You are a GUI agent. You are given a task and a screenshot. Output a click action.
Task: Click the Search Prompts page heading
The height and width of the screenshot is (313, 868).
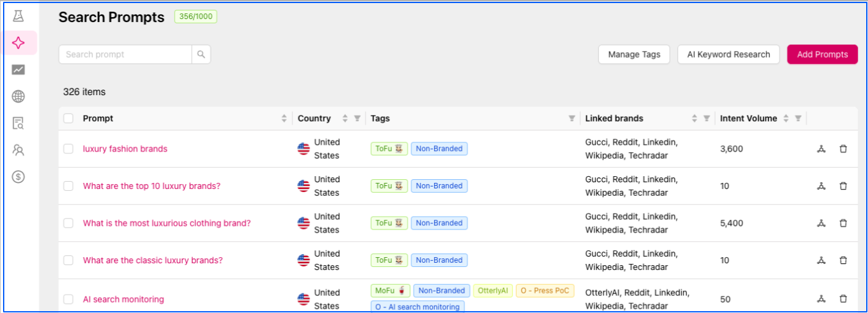pyautogui.click(x=112, y=17)
